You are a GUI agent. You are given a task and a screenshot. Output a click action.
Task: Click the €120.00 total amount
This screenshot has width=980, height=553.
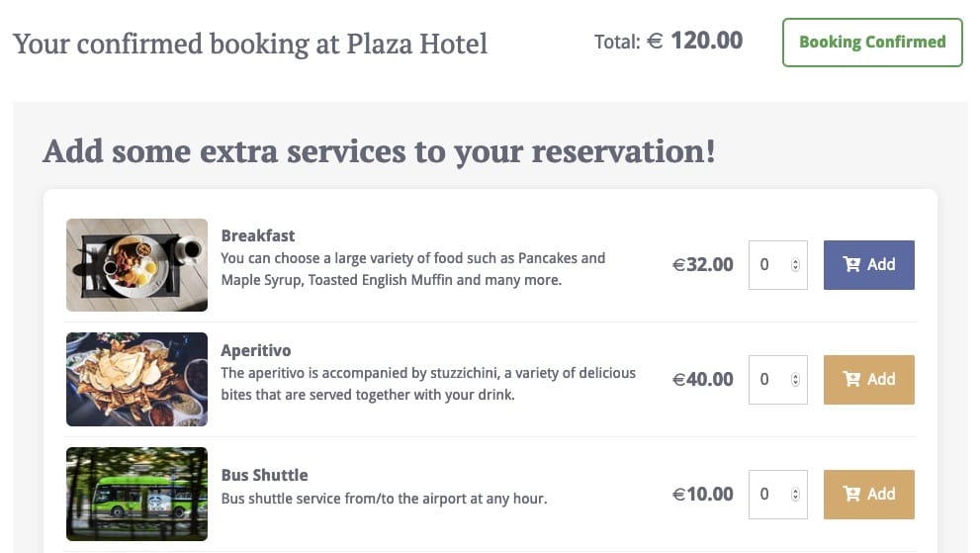695,42
